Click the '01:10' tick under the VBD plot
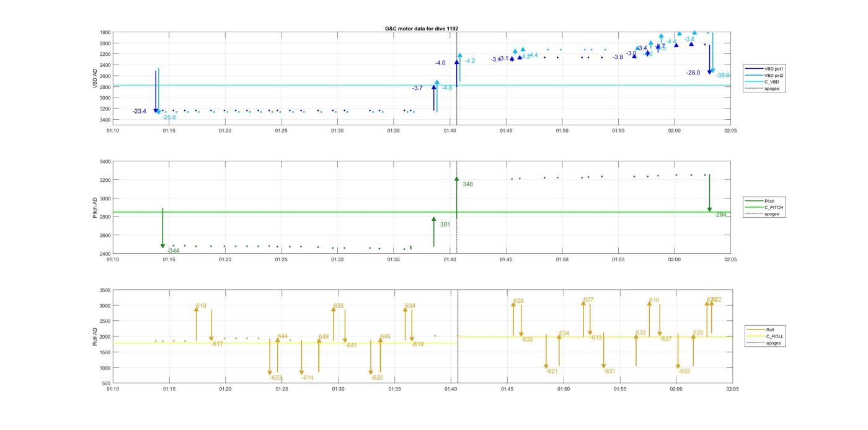 pos(113,131)
